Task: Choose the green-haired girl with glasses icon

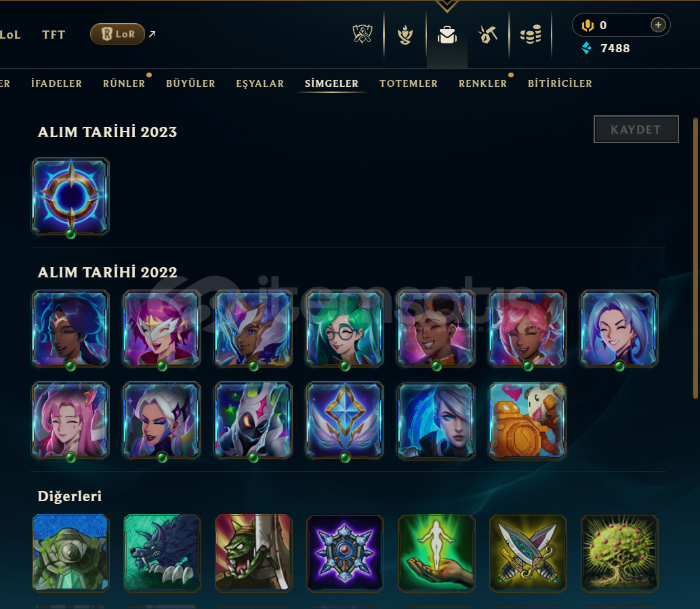Action: click(345, 329)
